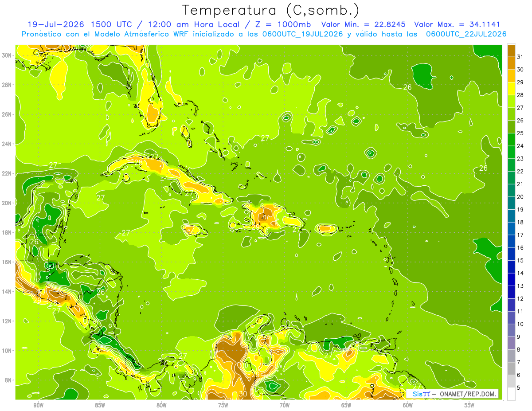This screenshot has height=411, width=532.
Task: Click the '23' value on the color scale
Action: (520, 158)
